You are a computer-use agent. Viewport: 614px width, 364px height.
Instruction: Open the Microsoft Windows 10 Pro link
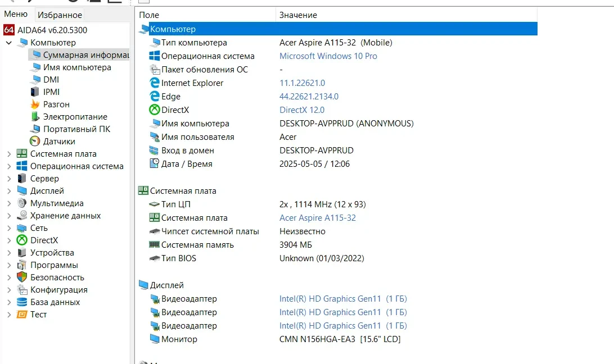click(328, 56)
